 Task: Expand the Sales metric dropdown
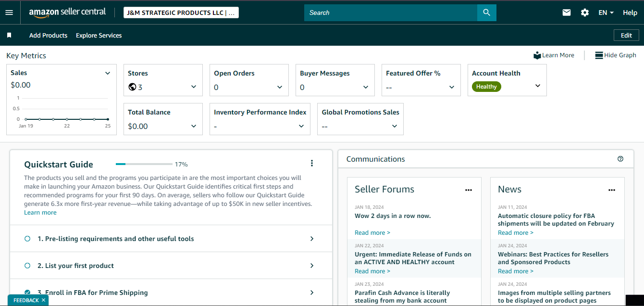pos(108,73)
